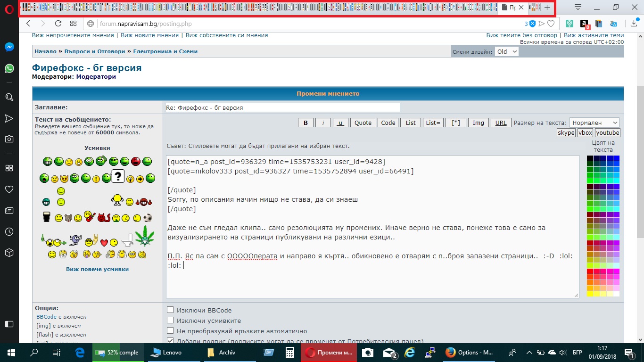Open WhatsApp in Opera sidebar
The width and height of the screenshot is (644, 362).
click(x=9, y=69)
